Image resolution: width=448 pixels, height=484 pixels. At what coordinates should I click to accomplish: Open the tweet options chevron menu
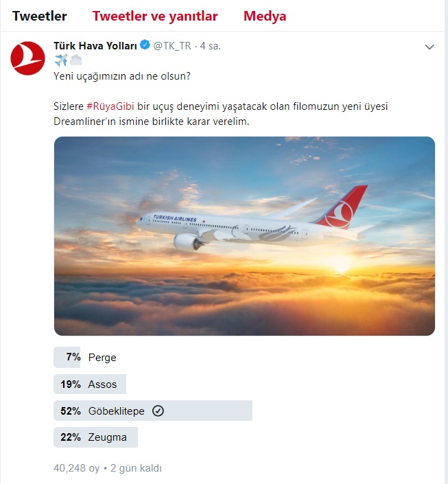(429, 47)
